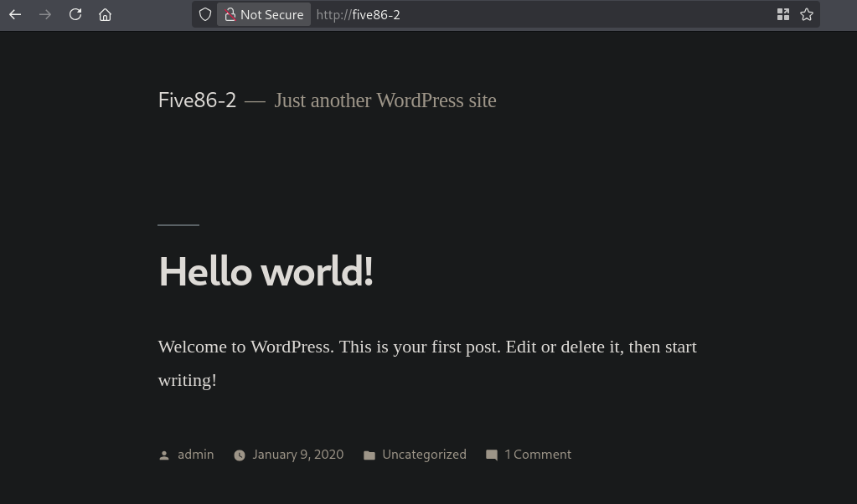Open the grid extensions icon in address bar

tap(783, 15)
